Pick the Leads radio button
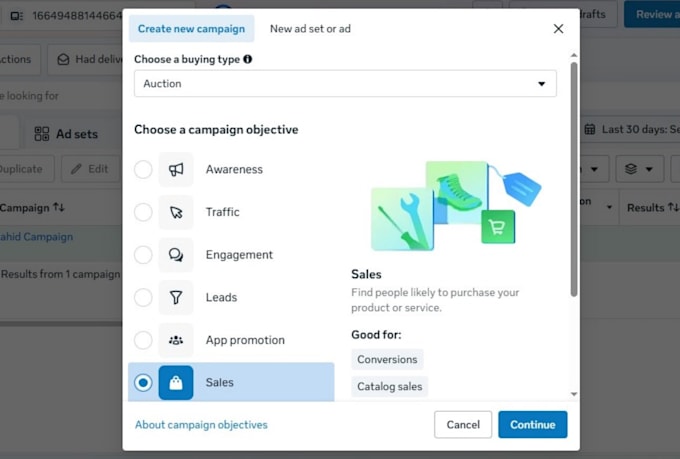Viewport: 680px width, 459px height. click(143, 298)
